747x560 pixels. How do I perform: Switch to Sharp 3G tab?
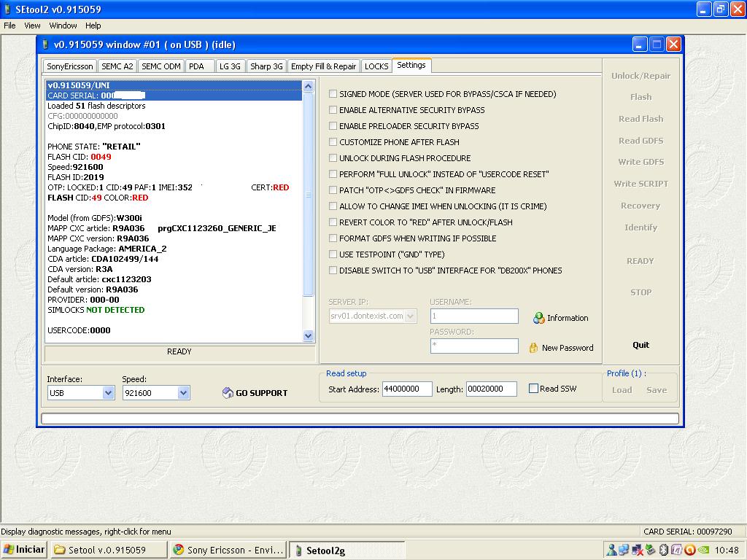pos(267,66)
